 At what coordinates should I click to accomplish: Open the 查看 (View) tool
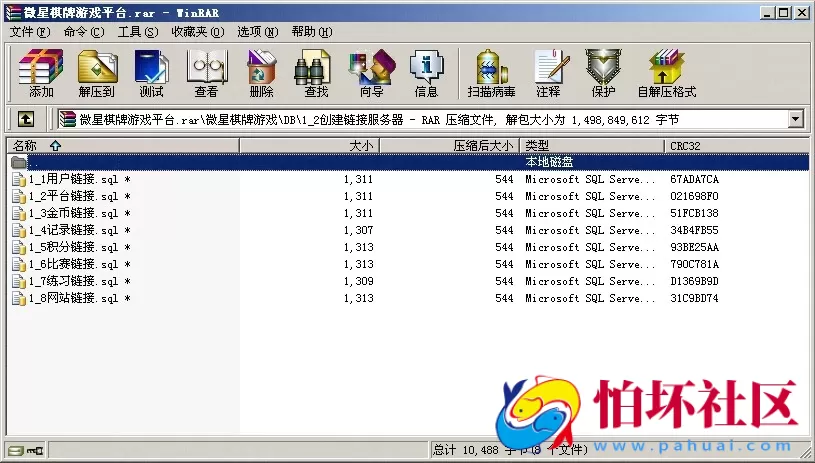[206, 73]
